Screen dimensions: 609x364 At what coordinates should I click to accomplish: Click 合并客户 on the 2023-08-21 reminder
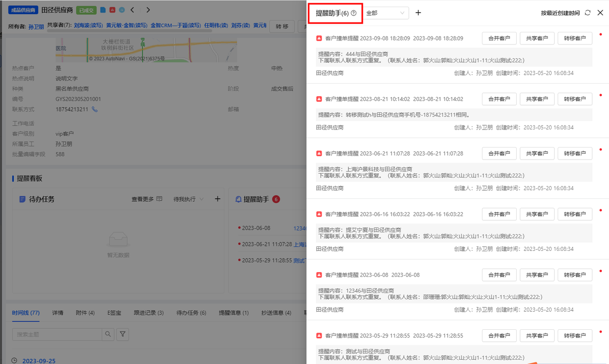(x=499, y=99)
